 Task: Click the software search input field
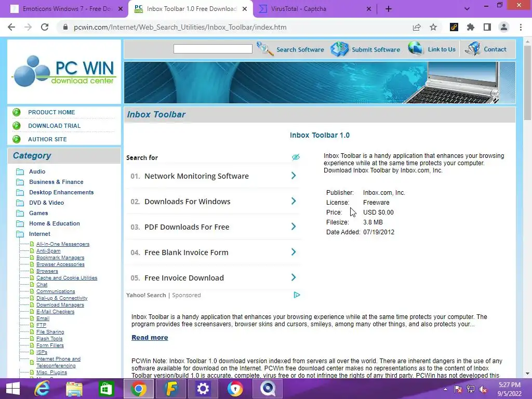tap(212, 49)
